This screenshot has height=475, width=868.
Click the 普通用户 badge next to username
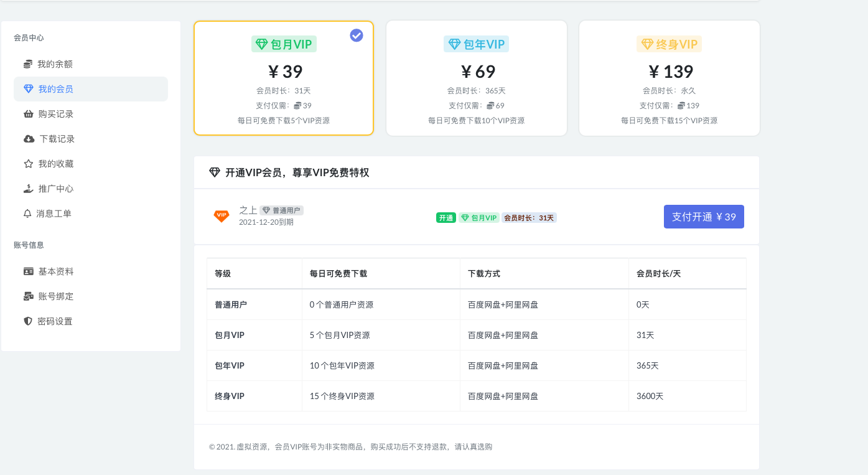[x=281, y=210]
